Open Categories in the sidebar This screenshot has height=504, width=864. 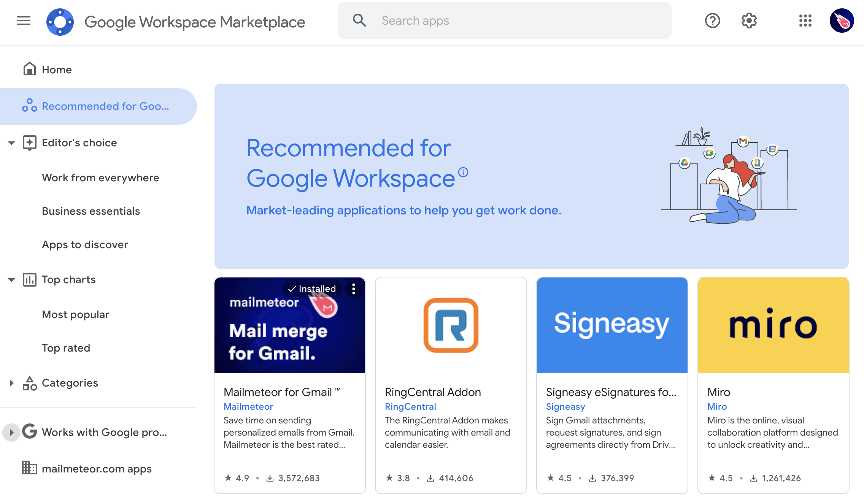point(70,383)
